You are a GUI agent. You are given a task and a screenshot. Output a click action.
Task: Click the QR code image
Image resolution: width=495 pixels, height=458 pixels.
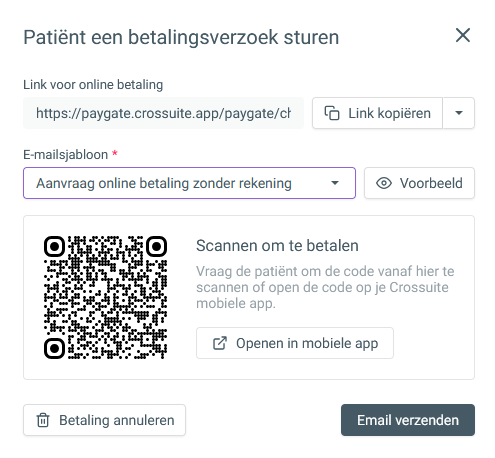point(105,297)
